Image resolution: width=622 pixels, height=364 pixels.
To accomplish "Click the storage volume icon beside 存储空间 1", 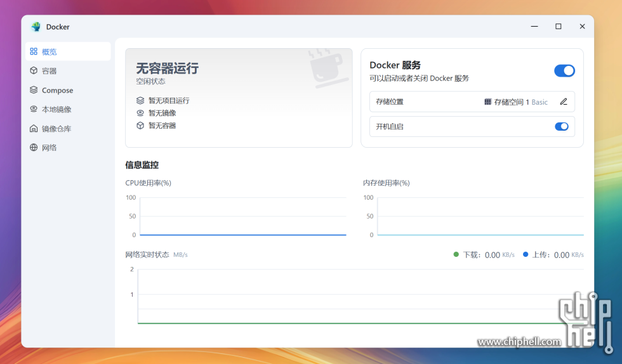I will tap(487, 102).
